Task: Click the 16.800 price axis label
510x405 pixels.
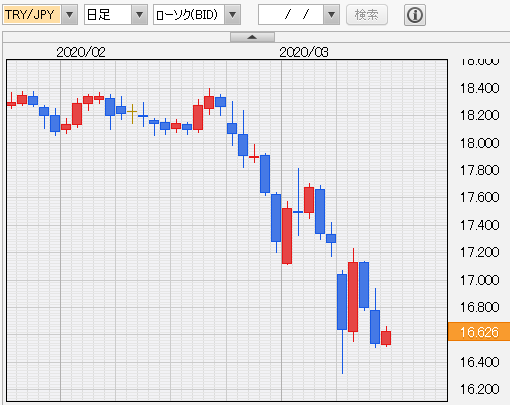Action: click(479, 307)
